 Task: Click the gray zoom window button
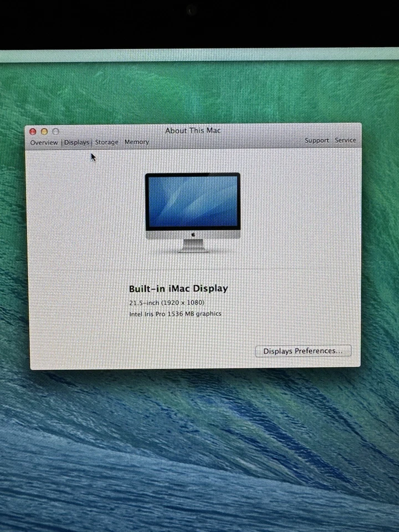coord(55,131)
